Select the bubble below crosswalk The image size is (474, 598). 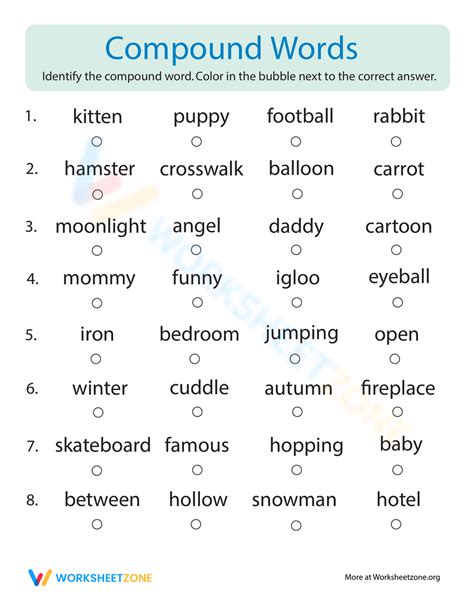[x=197, y=194]
